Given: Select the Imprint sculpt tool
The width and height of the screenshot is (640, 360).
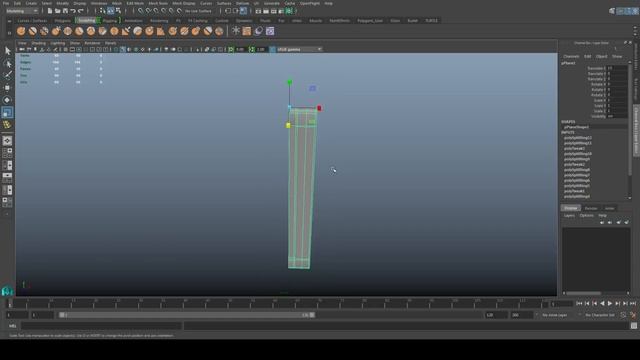Looking at the screenshot, I should pyautogui.click(x=126, y=31).
